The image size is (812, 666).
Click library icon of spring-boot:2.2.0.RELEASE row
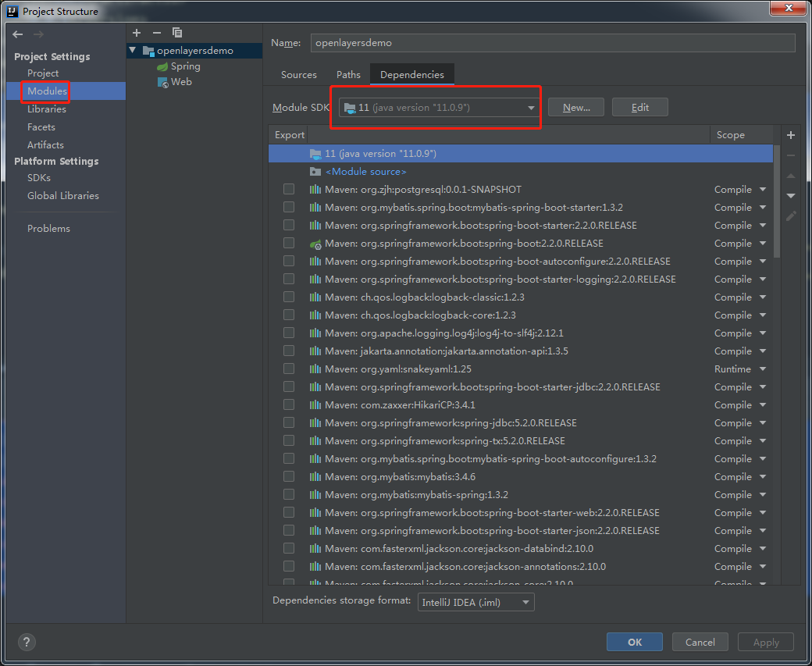(315, 244)
